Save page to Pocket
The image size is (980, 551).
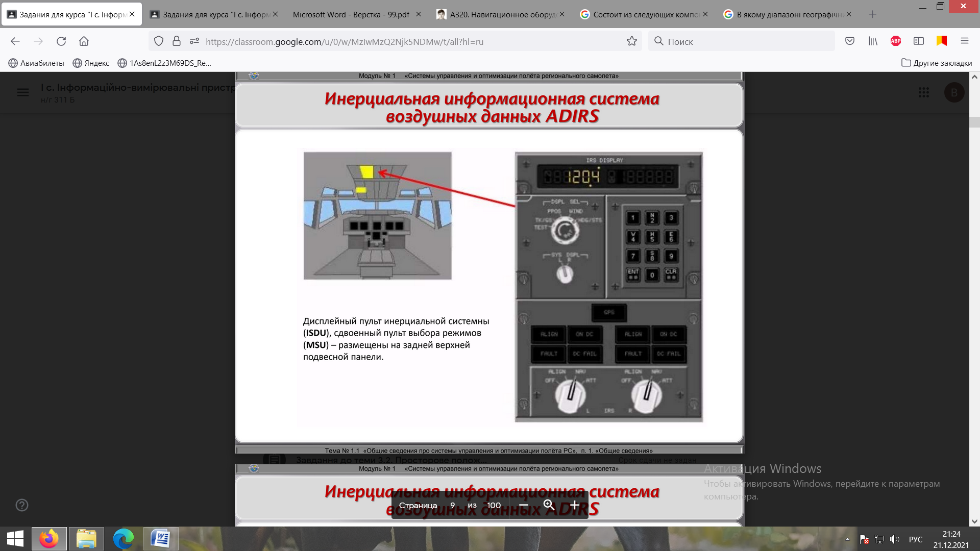point(850,41)
